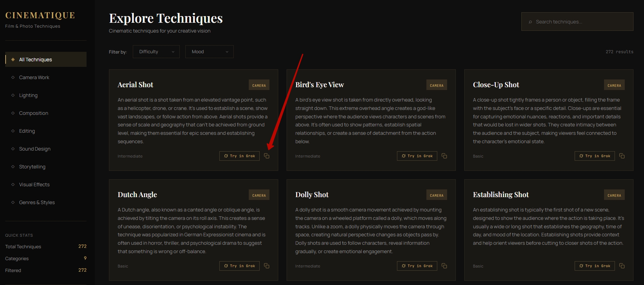Try Close-Up Shot in Grok
This screenshot has height=285, width=644.
click(x=595, y=156)
